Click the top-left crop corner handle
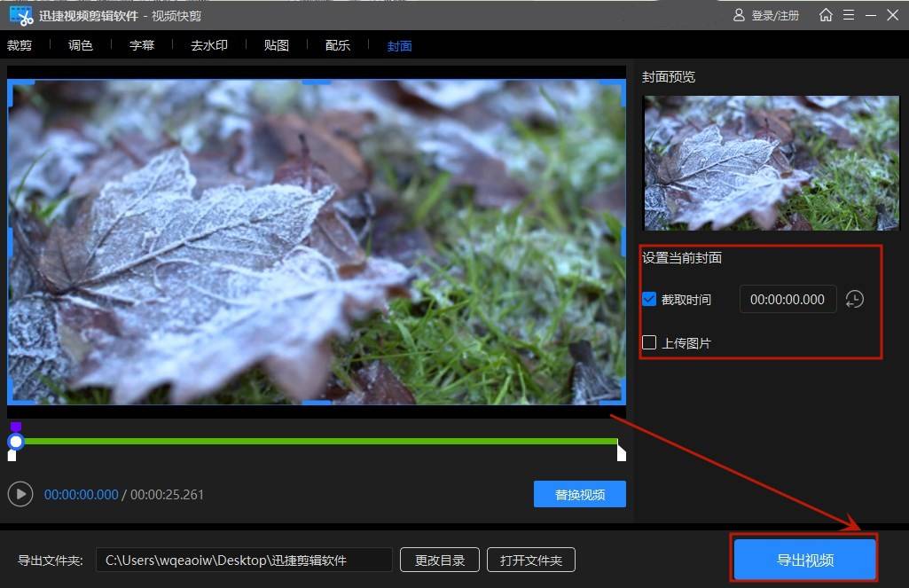The image size is (909, 588). pos(20,93)
